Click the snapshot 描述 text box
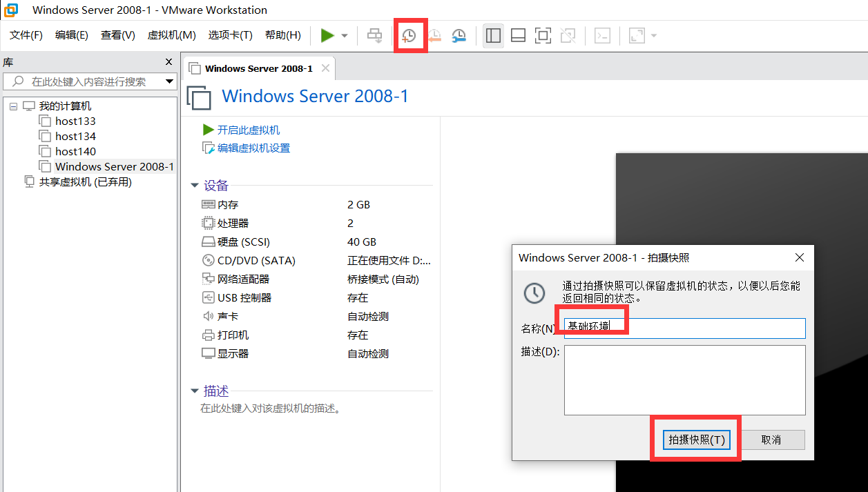The width and height of the screenshot is (868, 492). pyautogui.click(x=684, y=380)
